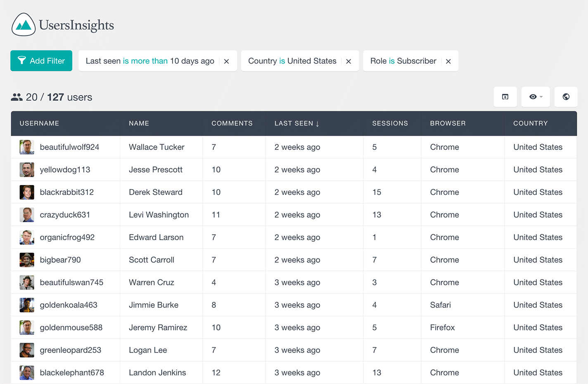
Task: Open user crazyduck631 profile
Action: pos(65,215)
